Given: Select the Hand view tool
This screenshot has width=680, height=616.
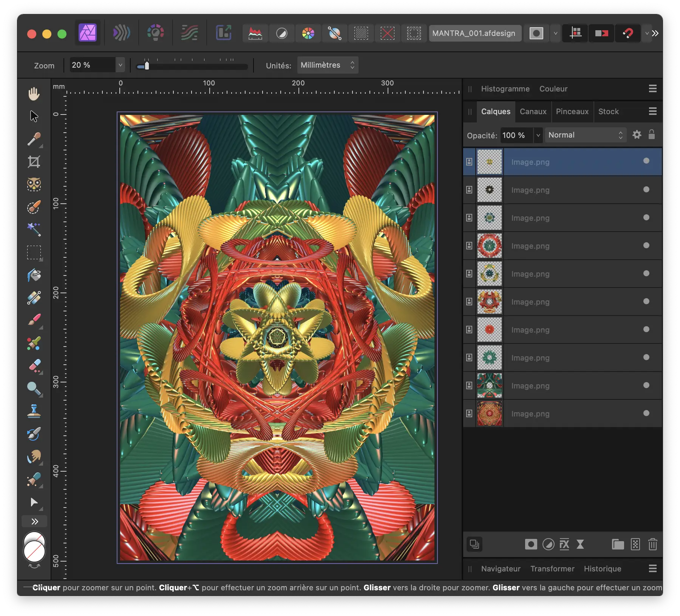Looking at the screenshot, I should [34, 94].
